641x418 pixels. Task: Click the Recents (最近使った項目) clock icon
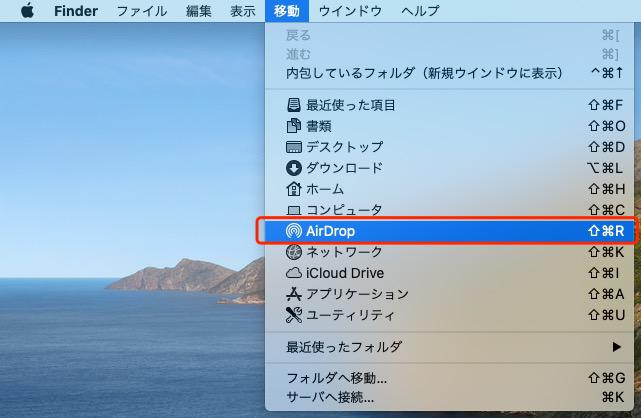click(293, 105)
